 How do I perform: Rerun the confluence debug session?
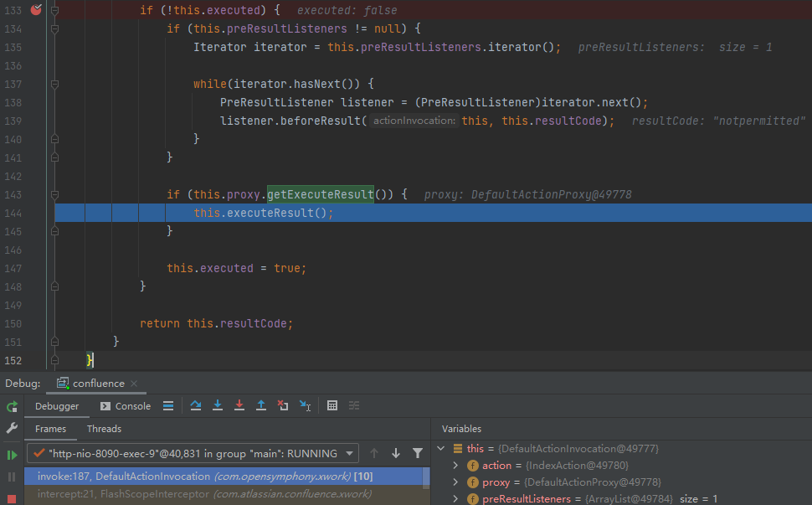point(12,406)
